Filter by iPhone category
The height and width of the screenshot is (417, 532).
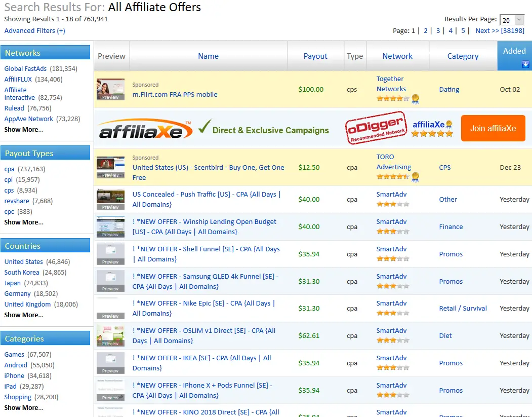[x=14, y=375]
